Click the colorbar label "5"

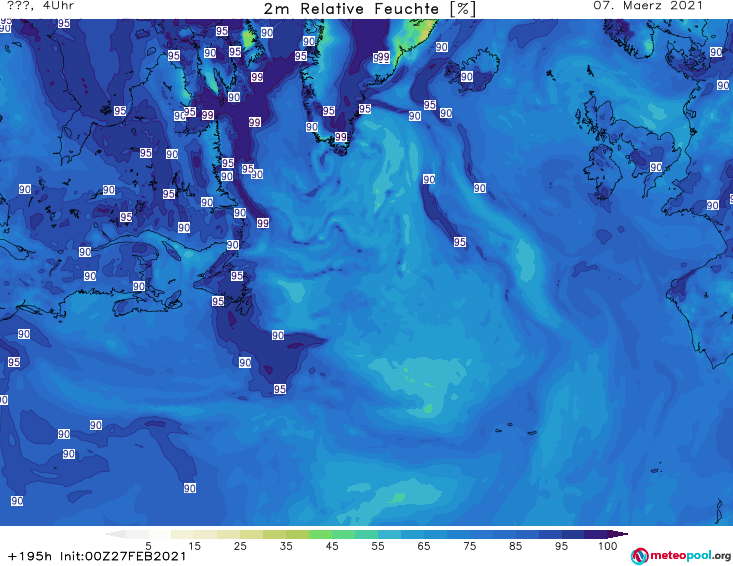pos(148,546)
